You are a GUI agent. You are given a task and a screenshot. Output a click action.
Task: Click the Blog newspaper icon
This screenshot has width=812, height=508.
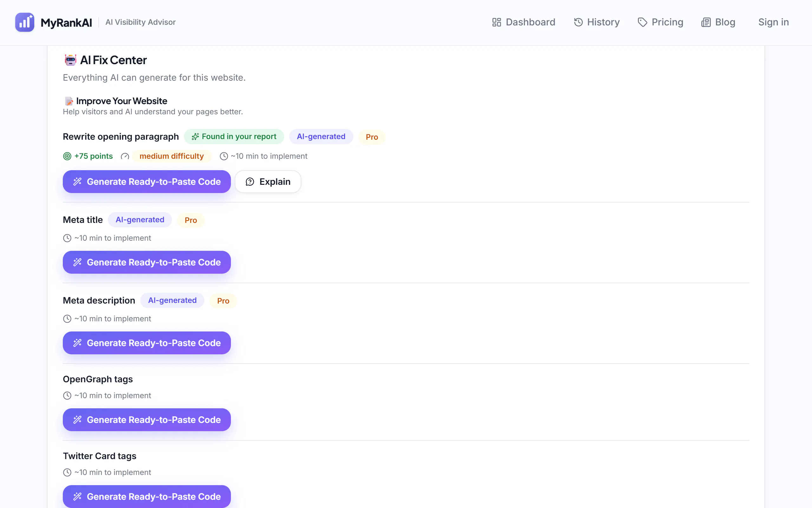click(706, 22)
